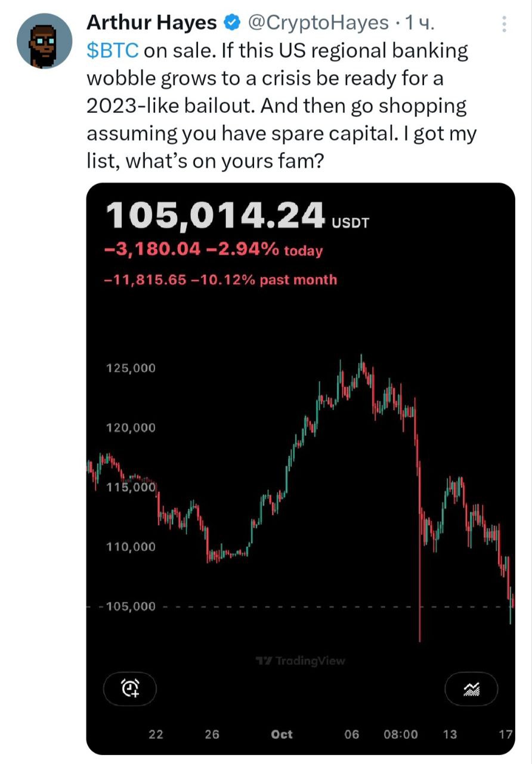The image size is (532, 764).
Task: Click the 08:00 time axis label
Action: [x=400, y=735]
